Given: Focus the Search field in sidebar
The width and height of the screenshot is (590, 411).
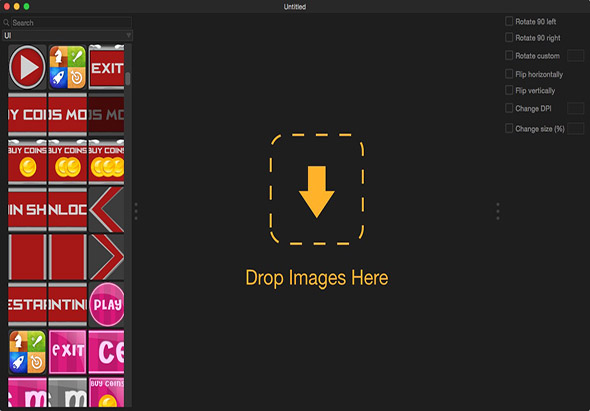Looking at the screenshot, I should pyautogui.click(x=71, y=23).
